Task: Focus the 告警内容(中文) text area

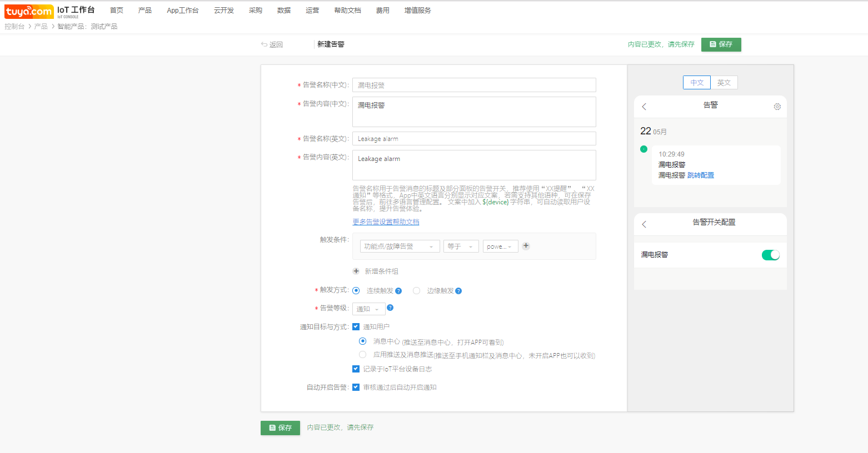Action: [474, 112]
